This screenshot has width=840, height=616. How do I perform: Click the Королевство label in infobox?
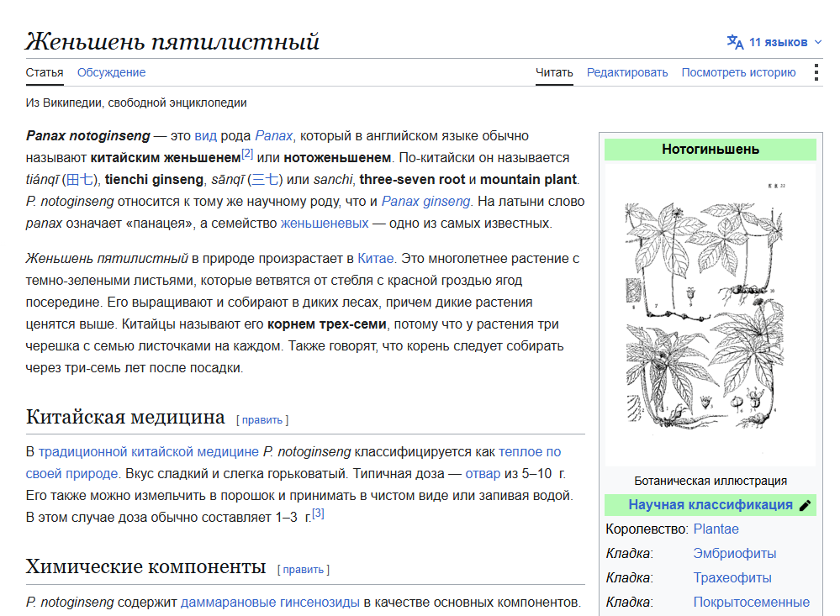point(647,529)
